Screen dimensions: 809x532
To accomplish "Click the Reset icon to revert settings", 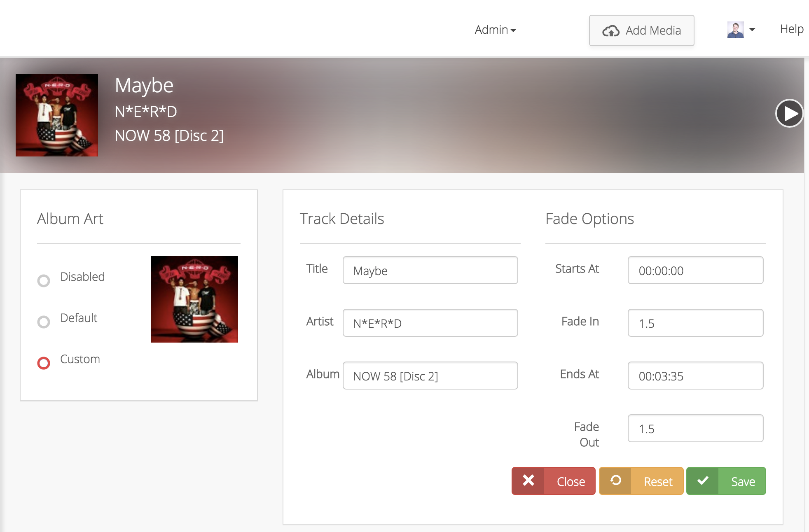I will click(x=615, y=481).
